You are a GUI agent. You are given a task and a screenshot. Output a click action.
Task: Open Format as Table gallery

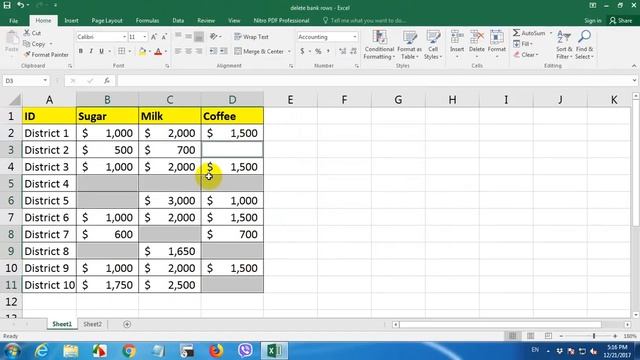click(x=409, y=45)
